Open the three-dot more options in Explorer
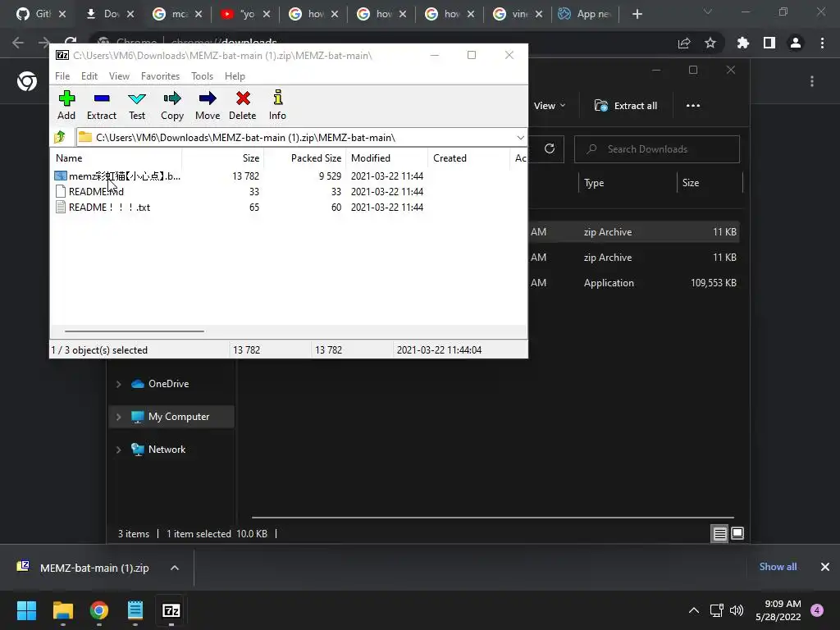Viewport: 840px width, 630px height. (x=692, y=106)
